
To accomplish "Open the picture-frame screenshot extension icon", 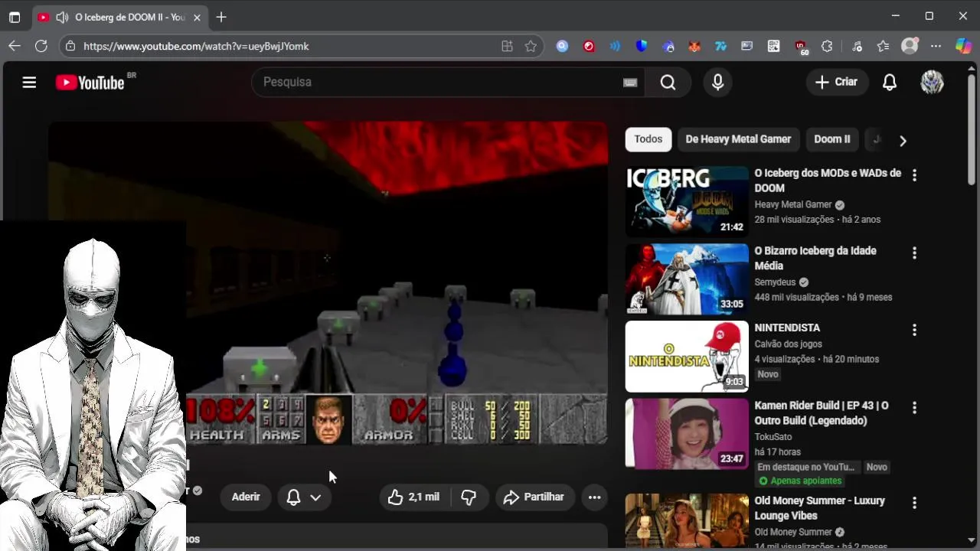I will point(747,46).
